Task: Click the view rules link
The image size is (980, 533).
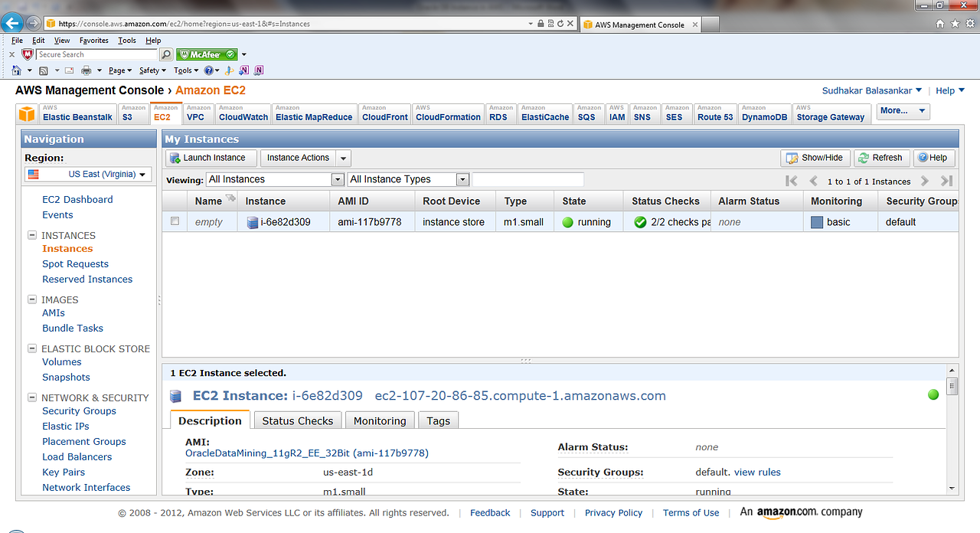Action: tap(757, 472)
